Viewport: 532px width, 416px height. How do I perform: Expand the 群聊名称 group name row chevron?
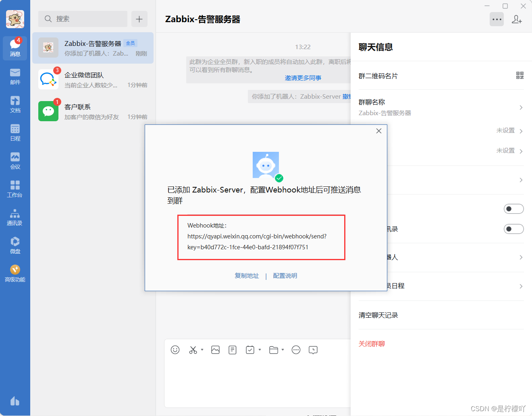521,108
